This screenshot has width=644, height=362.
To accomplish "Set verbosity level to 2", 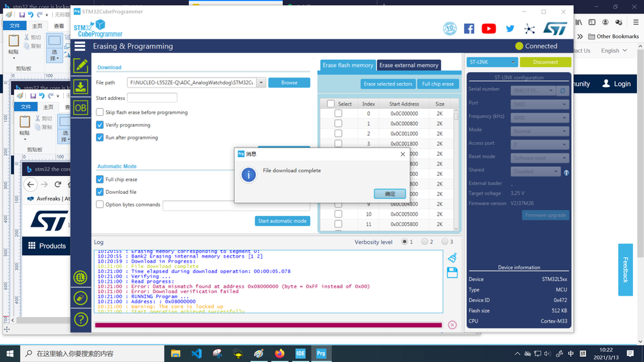I will (424, 242).
